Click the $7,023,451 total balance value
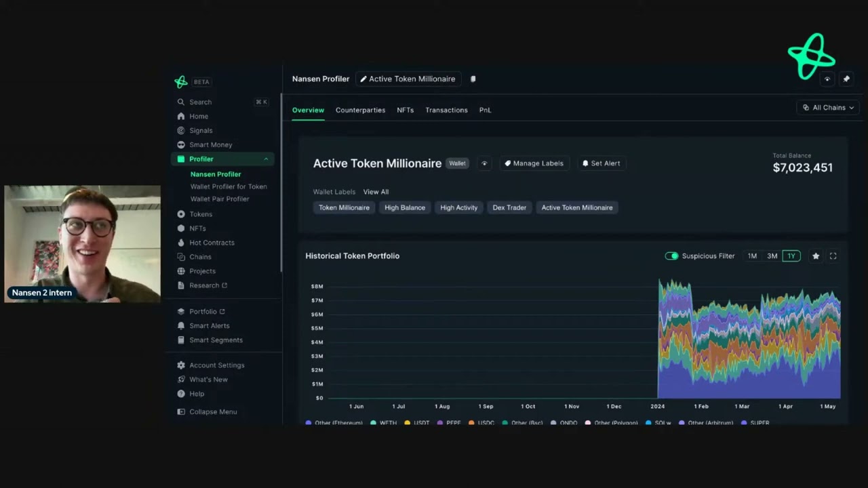Viewport: 868px width, 488px height. click(x=803, y=167)
